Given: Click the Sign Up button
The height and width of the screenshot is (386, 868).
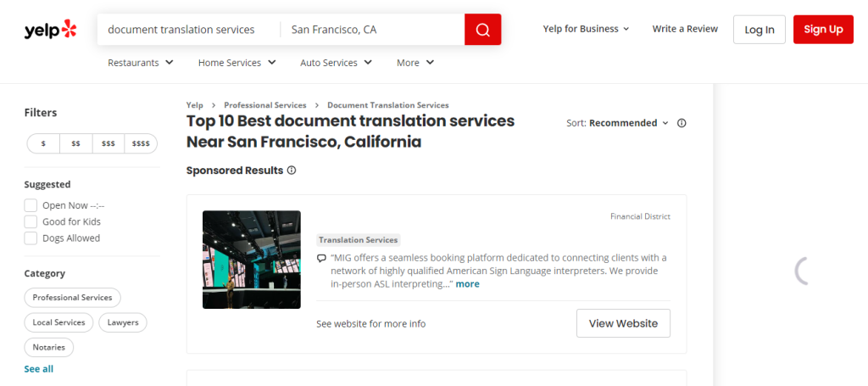Looking at the screenshot, I should click(x=823, y=30).
